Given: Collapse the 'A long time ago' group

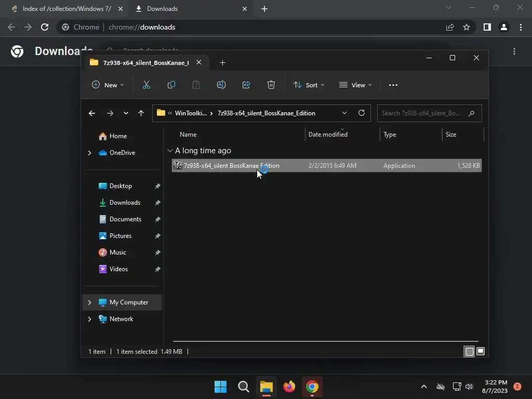Looking at the screenshot, I should click(170, 151).
